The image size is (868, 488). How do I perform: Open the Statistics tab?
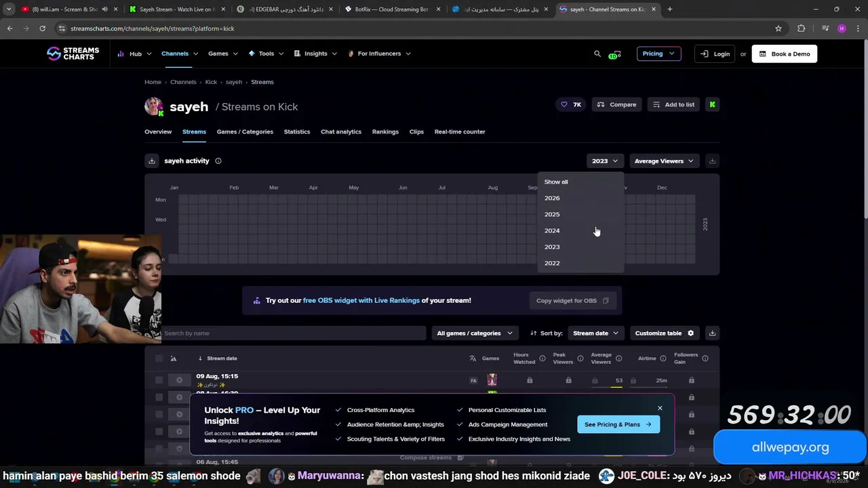point(297,131)
